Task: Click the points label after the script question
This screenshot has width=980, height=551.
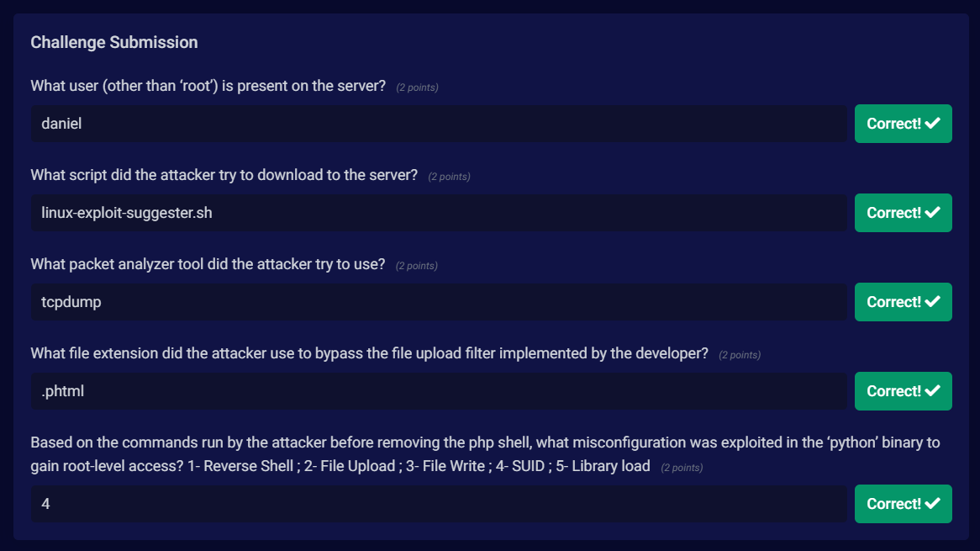Action: tap(449, 177)
